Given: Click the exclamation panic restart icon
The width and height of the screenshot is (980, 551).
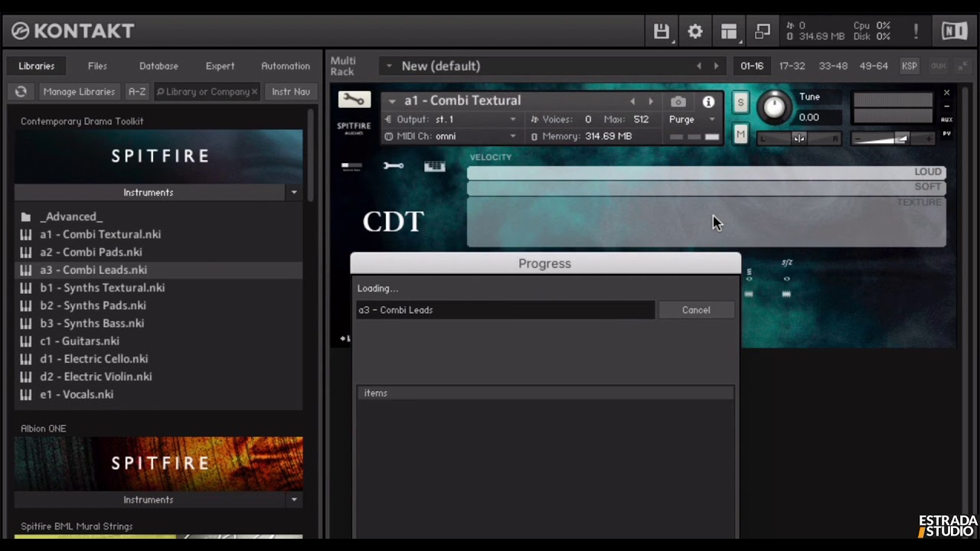Looking at the screenshot, I should click(x=916, y=31).
